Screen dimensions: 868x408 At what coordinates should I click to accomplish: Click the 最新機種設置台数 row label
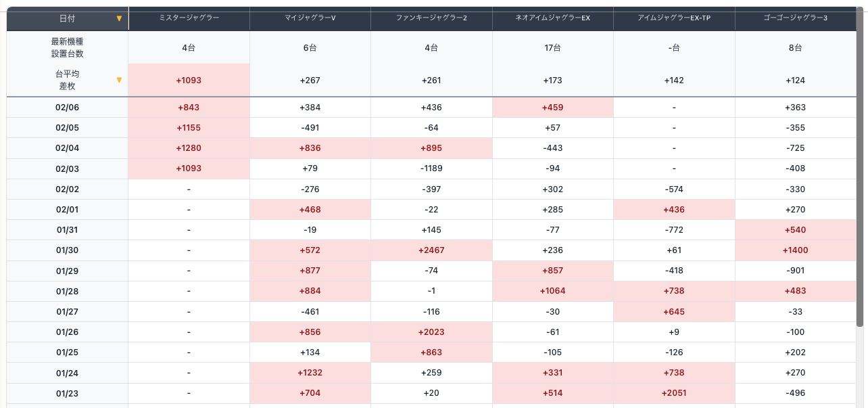coord(67,47)
